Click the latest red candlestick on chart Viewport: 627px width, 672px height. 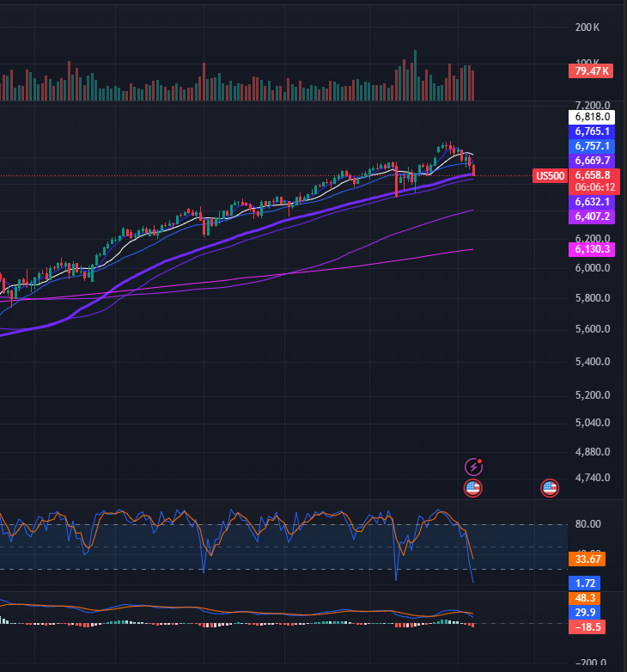click(x=473, y=170)
